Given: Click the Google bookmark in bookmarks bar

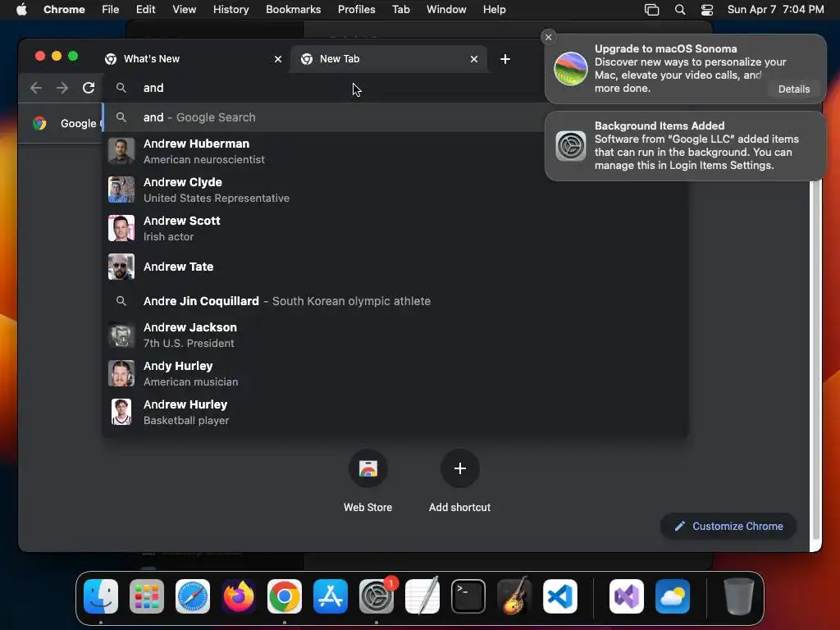Looking at the screenshot, I should (x=67, y=123).
